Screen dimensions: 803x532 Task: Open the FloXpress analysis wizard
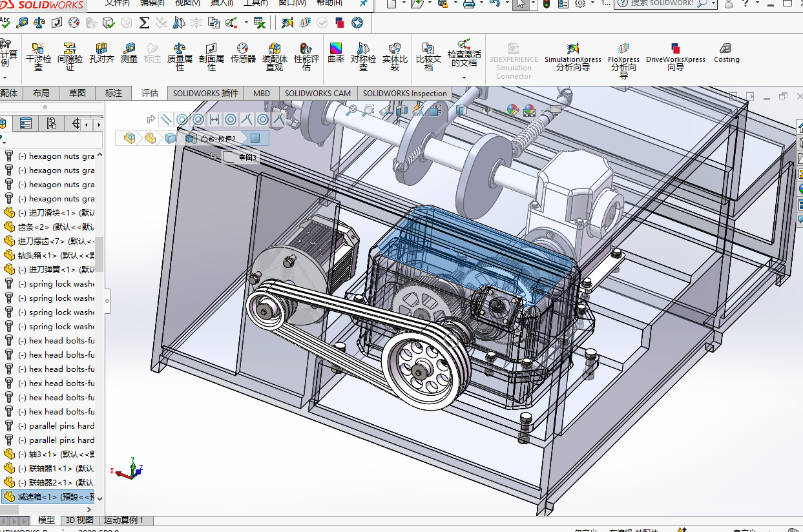pyautogui.click(x=623, y=61)
